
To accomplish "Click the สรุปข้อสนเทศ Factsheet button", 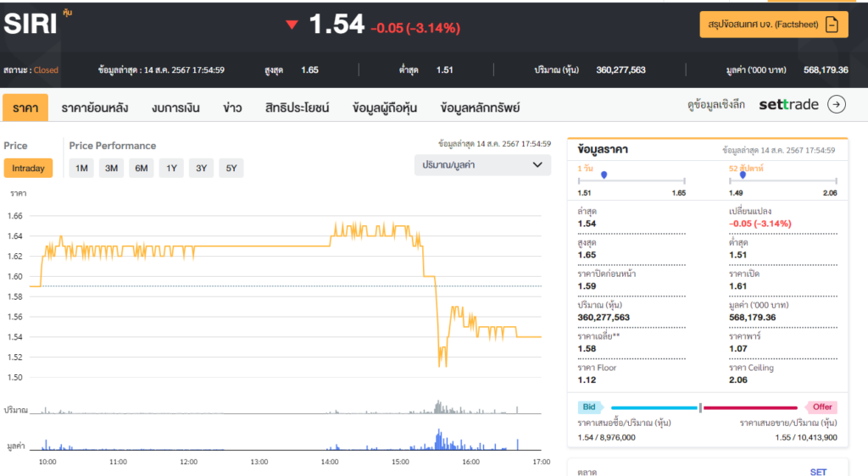I will 774,25.
